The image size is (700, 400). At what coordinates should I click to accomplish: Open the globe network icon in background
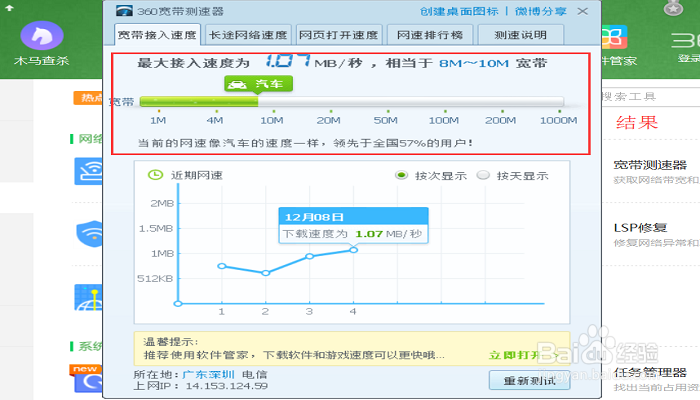point(88,297)
